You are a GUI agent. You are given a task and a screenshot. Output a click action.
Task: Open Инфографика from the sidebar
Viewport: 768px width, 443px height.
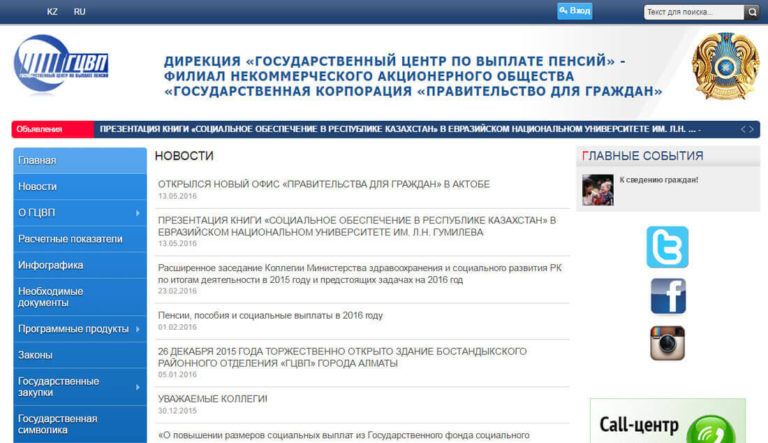click(x=50, y=265)
